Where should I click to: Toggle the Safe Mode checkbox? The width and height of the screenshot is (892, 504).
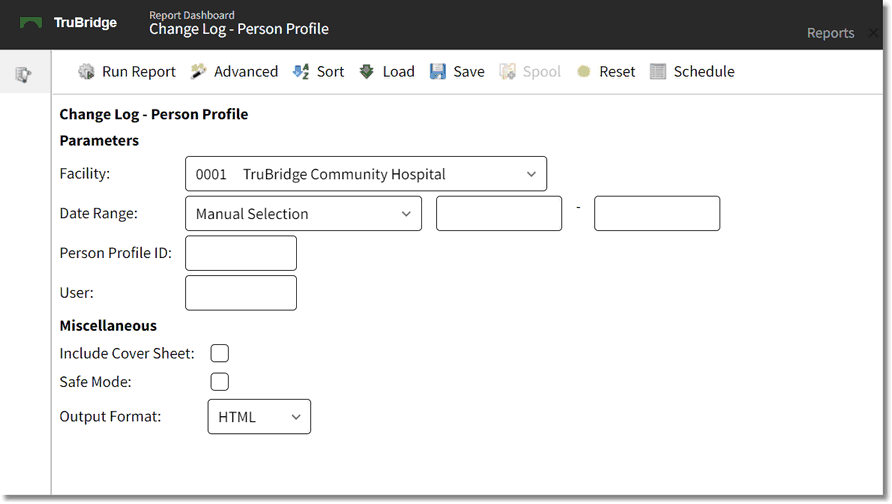219,381
